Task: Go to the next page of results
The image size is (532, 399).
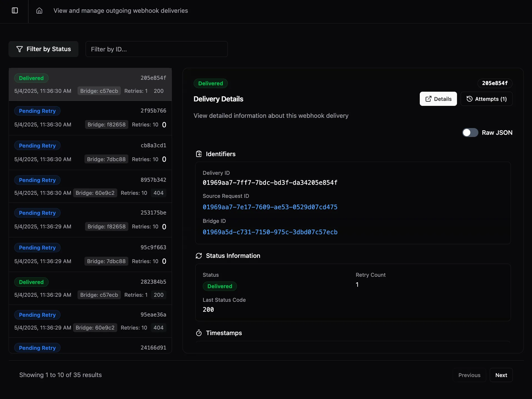Action: (x=501, y=375)
